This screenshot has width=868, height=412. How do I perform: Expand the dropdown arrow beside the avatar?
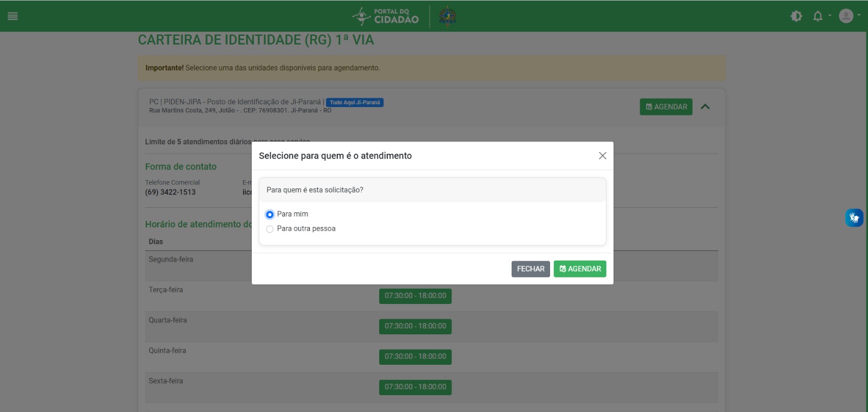(x=859, y=16)
